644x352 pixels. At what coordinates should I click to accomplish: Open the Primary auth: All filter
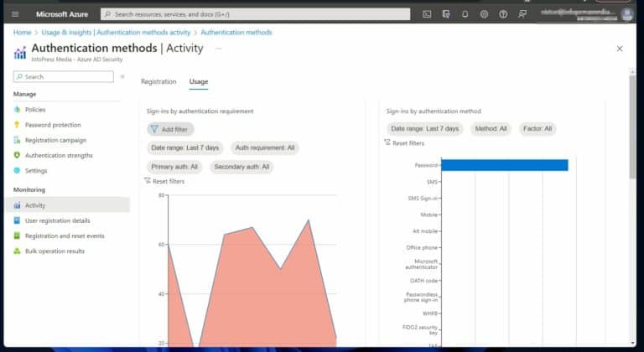[x=174, y=167]
